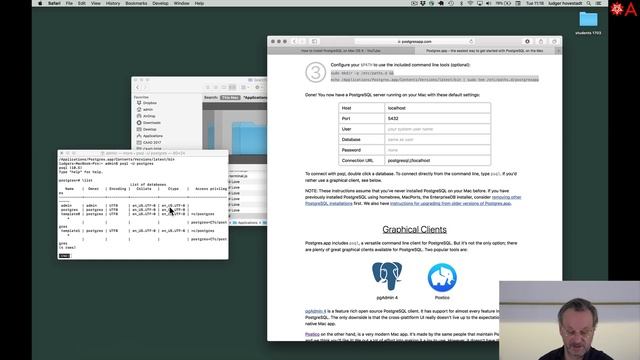Open the students 1703 desktop folder

point(588,22)
